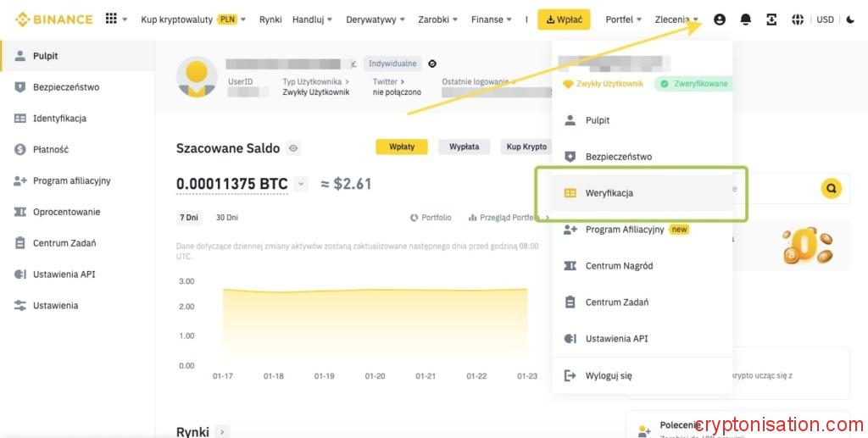Hide balance with eye icon
868x438 pixels.
click(x=293, y=148)
